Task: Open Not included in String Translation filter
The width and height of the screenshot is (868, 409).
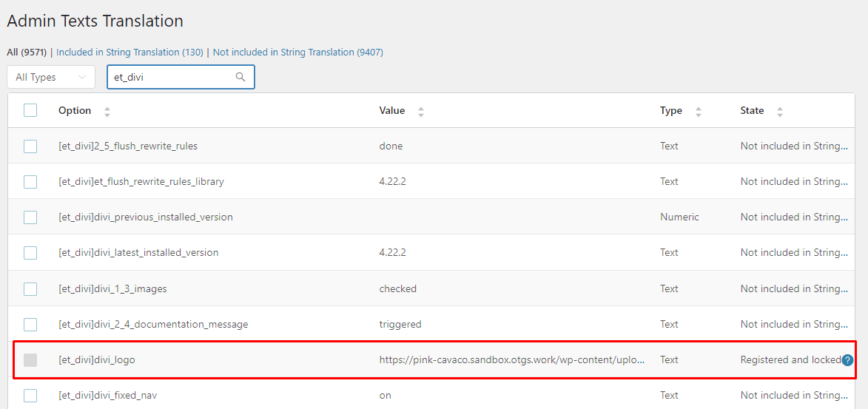Action: tap(297, 52)
